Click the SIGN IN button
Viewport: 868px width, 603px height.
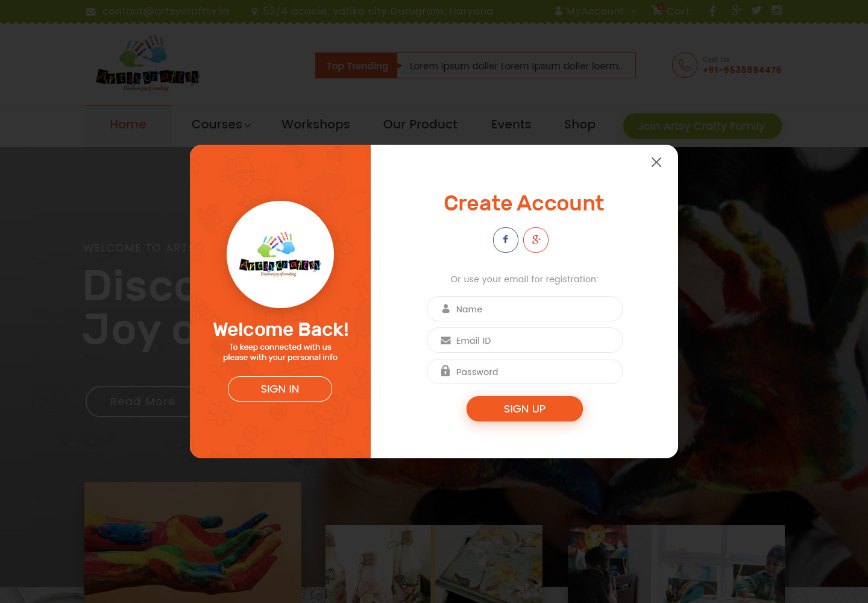280,389
